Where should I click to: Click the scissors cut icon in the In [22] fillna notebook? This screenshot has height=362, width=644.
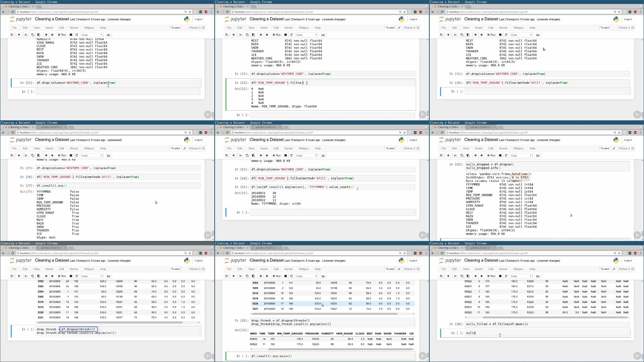(x=241, y=35)
